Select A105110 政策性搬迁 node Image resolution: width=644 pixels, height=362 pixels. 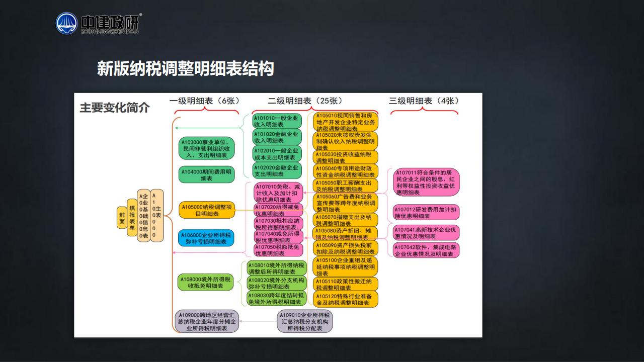click(346, 284)
